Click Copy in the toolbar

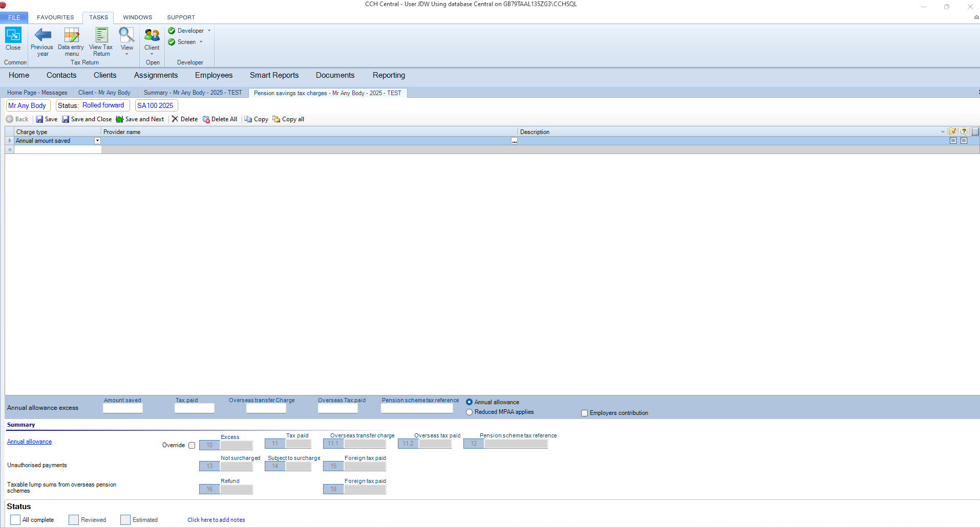click(257, 119)
